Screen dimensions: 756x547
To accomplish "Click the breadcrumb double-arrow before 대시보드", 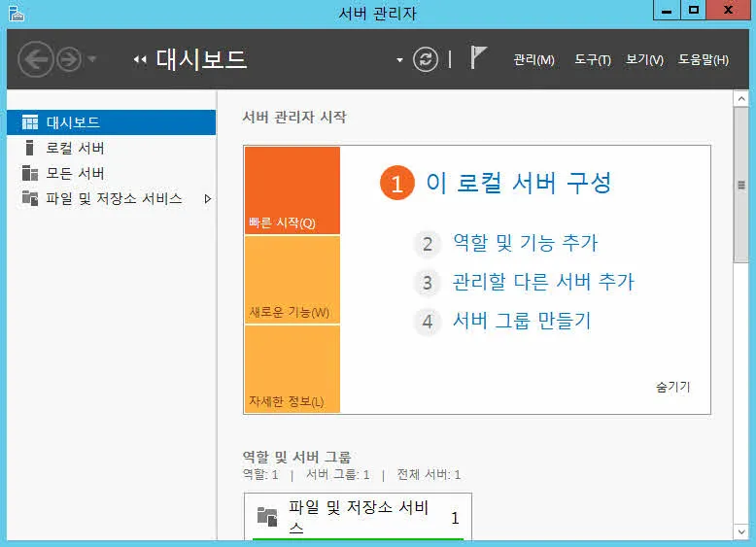I will point(140,60).
